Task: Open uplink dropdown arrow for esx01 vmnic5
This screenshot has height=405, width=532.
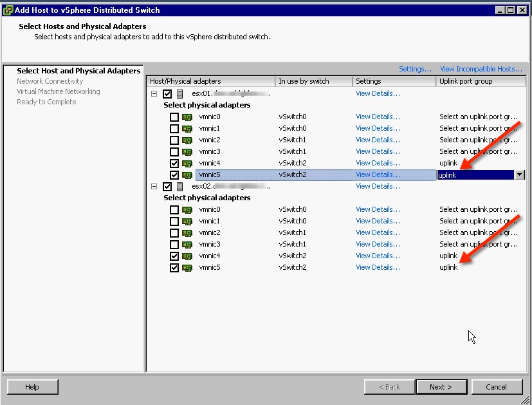Action: (519, 175)
